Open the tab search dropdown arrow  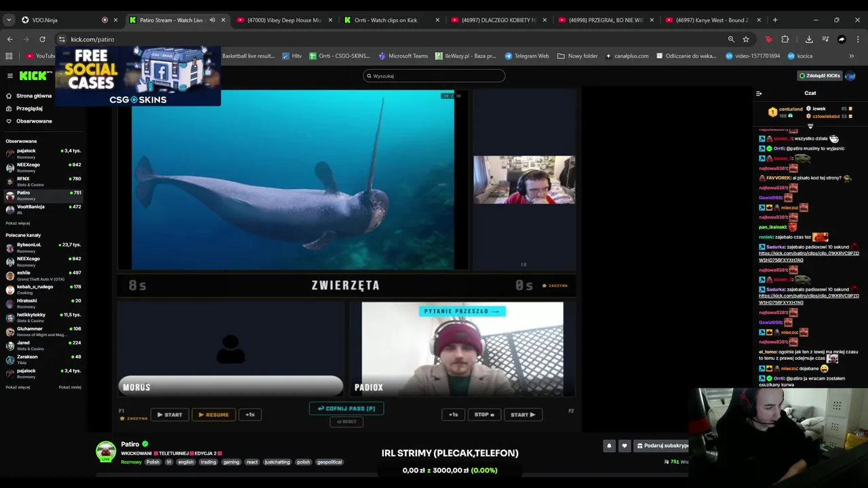click(x=9, y=20)
